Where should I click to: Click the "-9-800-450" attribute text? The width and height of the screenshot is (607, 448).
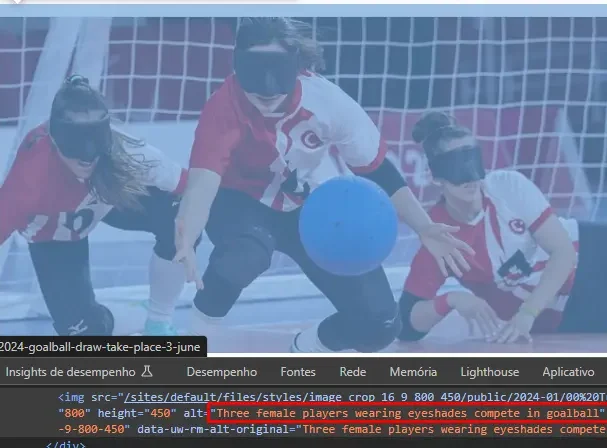coord(95,429)
